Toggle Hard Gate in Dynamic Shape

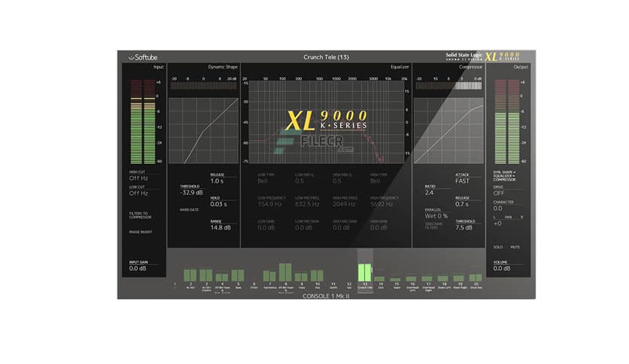click(x=190, y=210)
